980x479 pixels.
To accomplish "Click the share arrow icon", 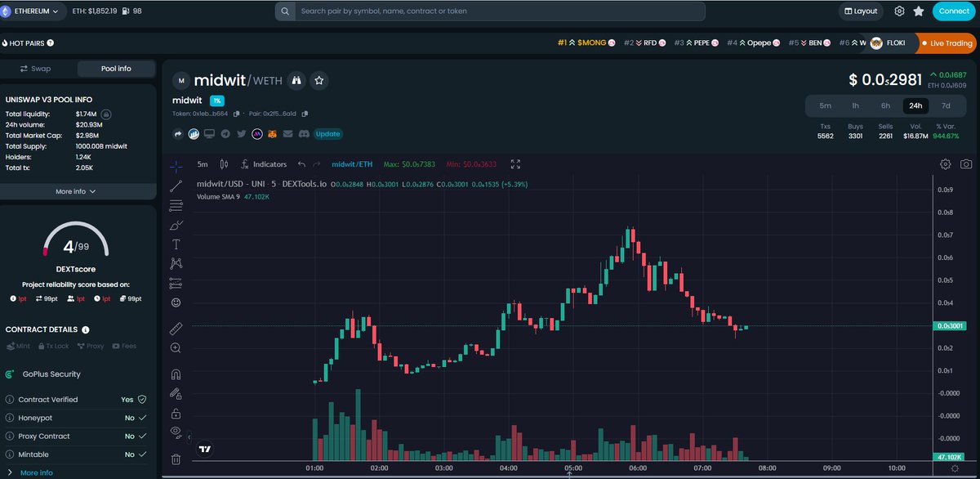I will (x=178, y=133).
